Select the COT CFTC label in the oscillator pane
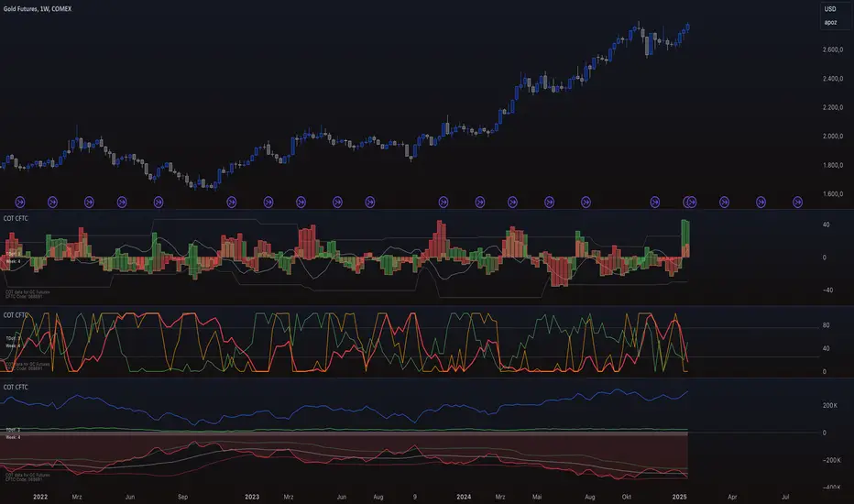 click(x=16, y=315)
